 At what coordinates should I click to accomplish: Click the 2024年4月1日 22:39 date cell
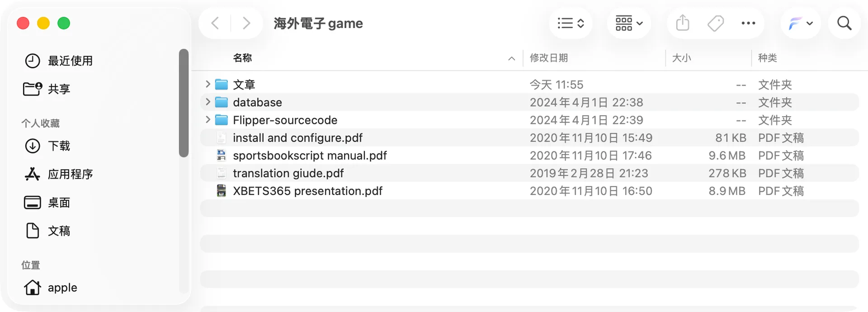(x=586, y=120)
